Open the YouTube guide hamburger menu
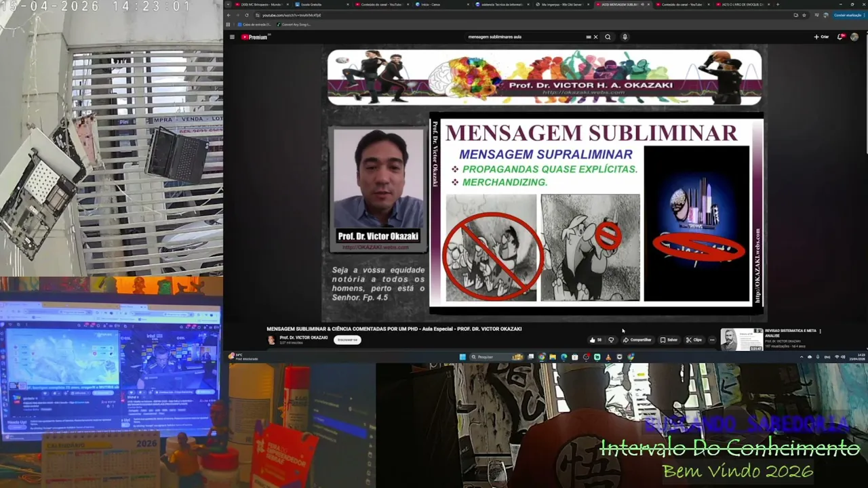 (232, 37)
